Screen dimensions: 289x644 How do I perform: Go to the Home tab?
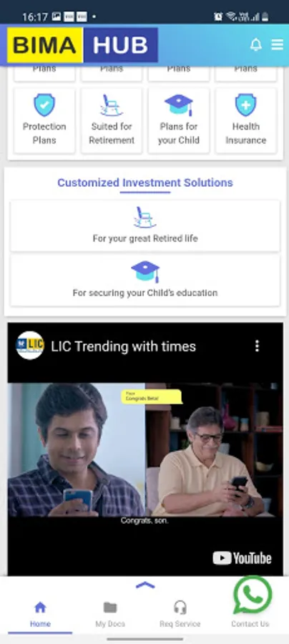pyautogui.click(x=40, y=615)
